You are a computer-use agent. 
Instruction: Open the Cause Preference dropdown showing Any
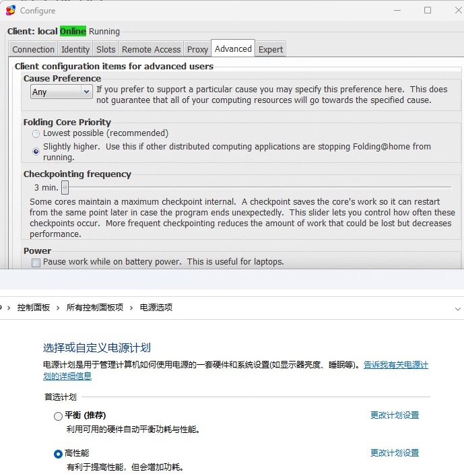61,92
